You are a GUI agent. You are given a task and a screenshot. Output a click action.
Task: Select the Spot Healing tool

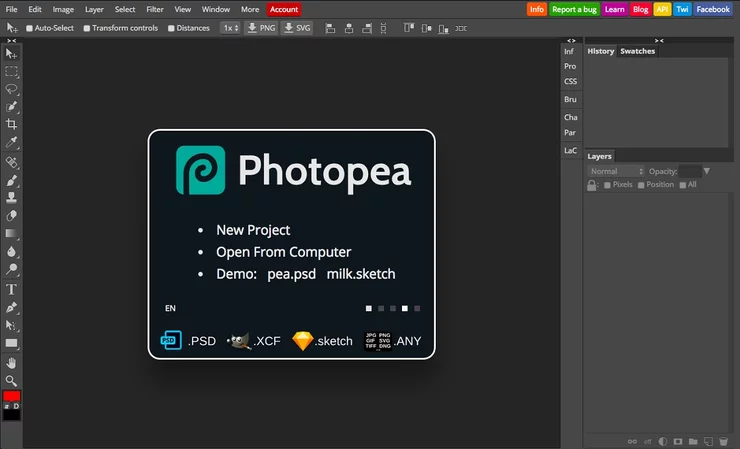click(11, 162)
